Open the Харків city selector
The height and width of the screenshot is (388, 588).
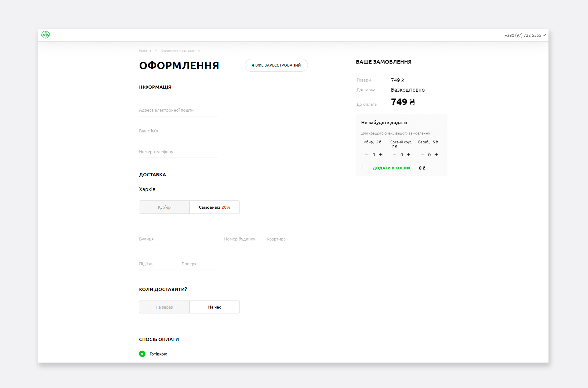[147, 189]
